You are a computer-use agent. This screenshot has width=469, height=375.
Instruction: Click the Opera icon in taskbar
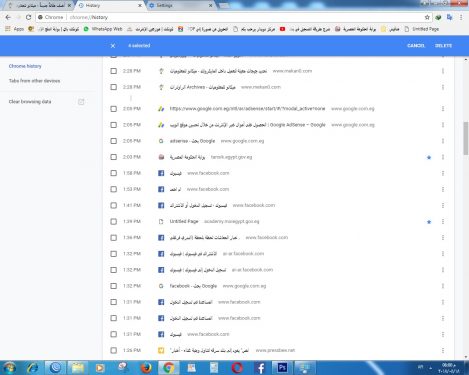coord(237,368)
